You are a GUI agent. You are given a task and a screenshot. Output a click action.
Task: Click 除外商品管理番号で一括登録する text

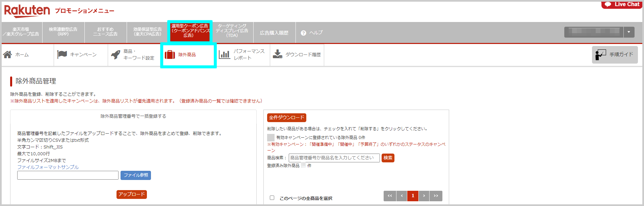coord(133,116)
